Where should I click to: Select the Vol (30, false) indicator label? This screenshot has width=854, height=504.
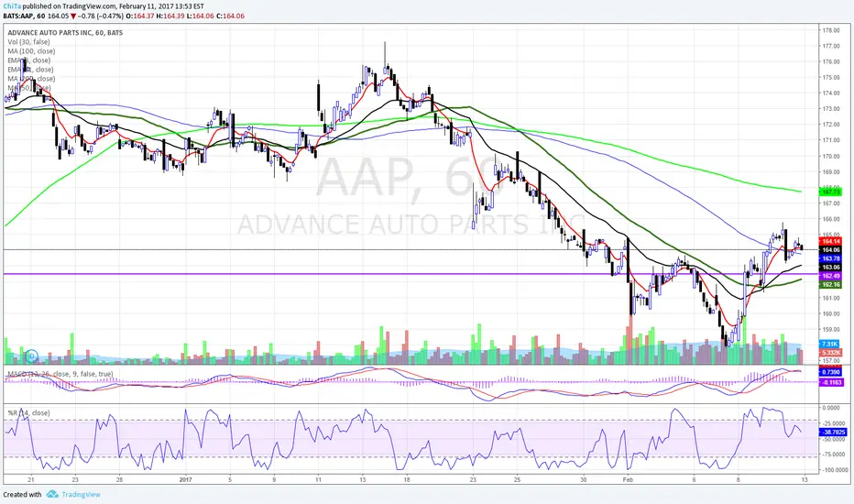(29, 42)
